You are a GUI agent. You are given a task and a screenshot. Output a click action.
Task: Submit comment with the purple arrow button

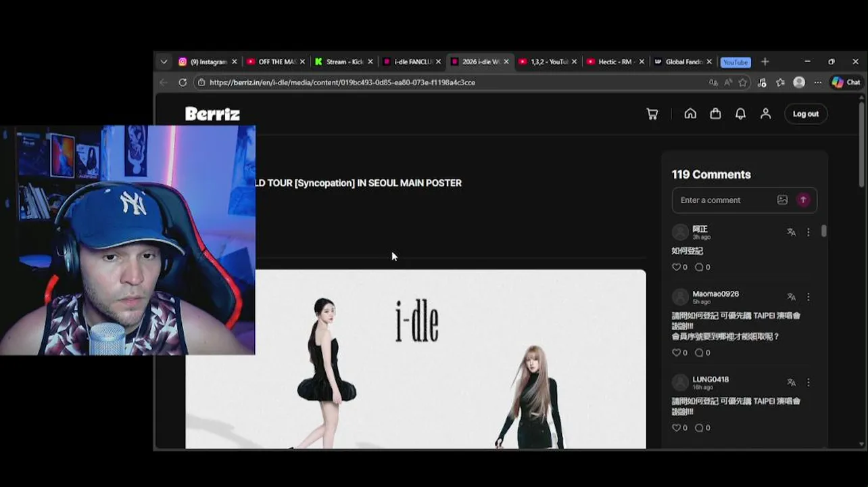803,200
